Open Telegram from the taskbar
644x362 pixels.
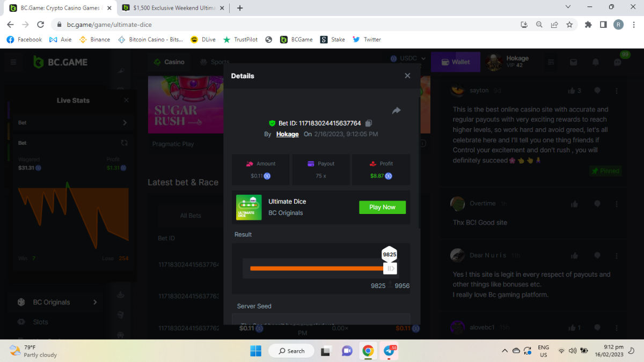point(389,351)
